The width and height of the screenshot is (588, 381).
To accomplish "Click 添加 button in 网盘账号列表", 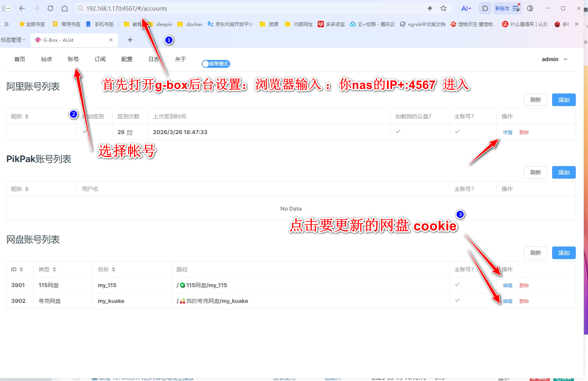I will [x=564, y=253].
